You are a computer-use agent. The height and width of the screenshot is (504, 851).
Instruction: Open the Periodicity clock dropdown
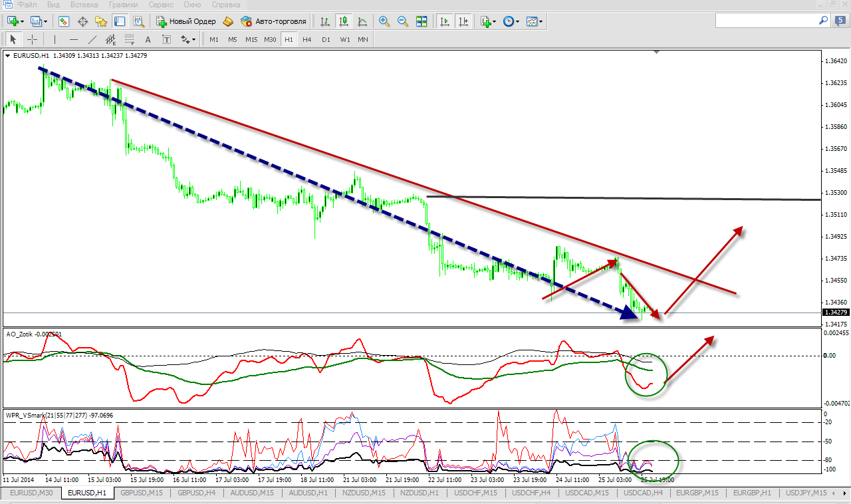click(511, 21)
